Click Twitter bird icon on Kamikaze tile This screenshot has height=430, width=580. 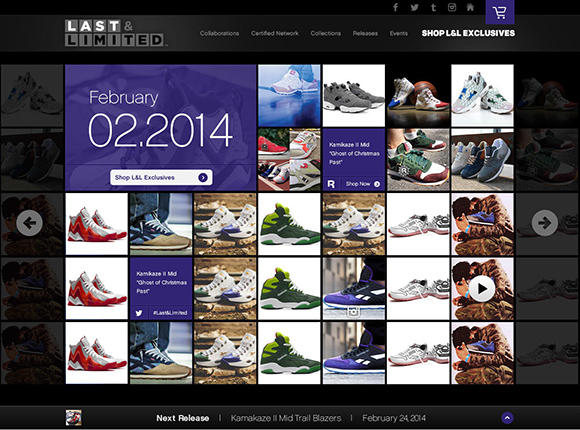[139, 313]
